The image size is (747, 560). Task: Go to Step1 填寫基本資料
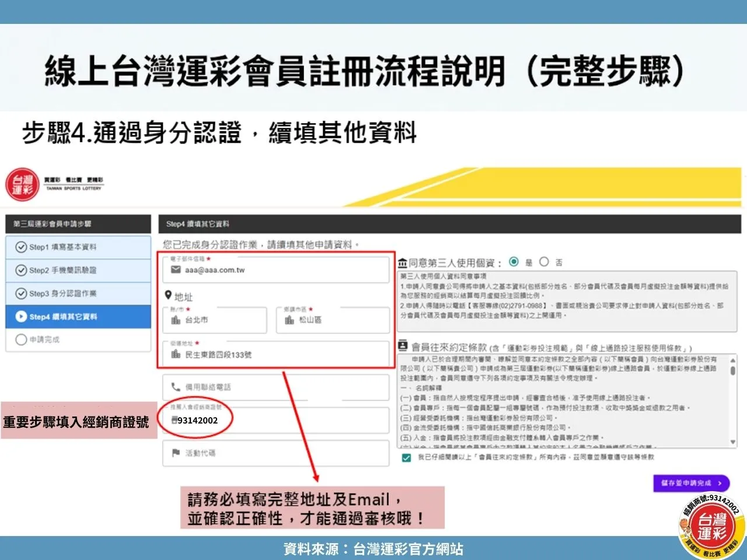pos(78,247)
